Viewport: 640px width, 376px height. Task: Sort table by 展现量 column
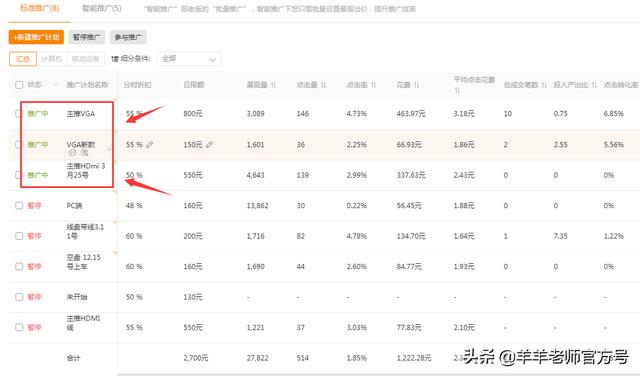pyautogui.click(x=273, y=85)
